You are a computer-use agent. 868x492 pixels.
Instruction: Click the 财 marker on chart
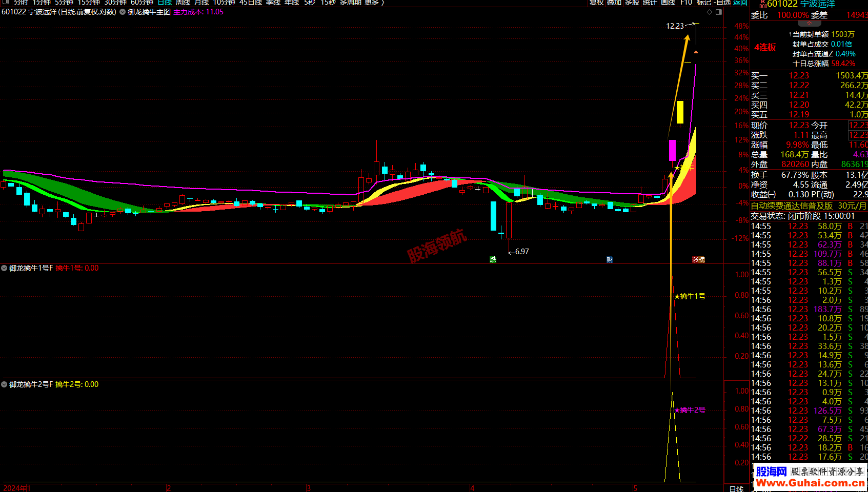coord(610,260)
